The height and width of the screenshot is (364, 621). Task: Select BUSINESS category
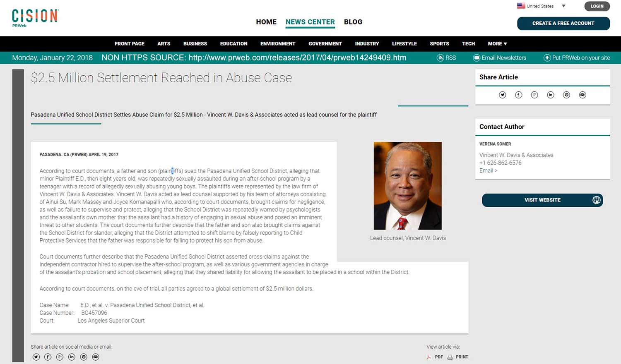(195, 43)
